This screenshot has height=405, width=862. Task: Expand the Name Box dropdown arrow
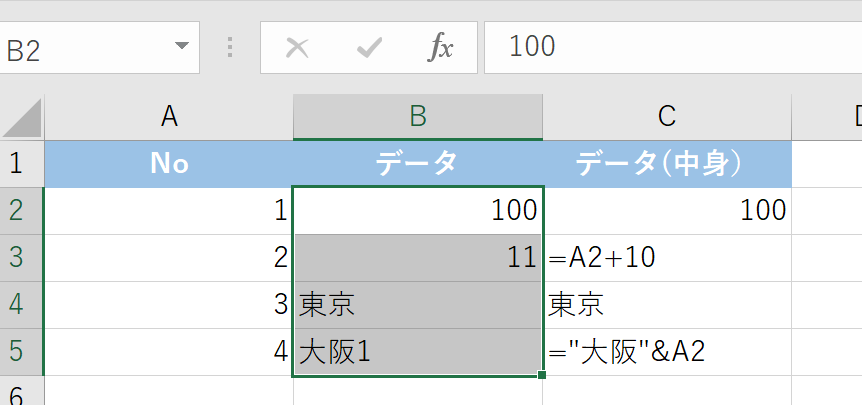(x=181, y=47)
